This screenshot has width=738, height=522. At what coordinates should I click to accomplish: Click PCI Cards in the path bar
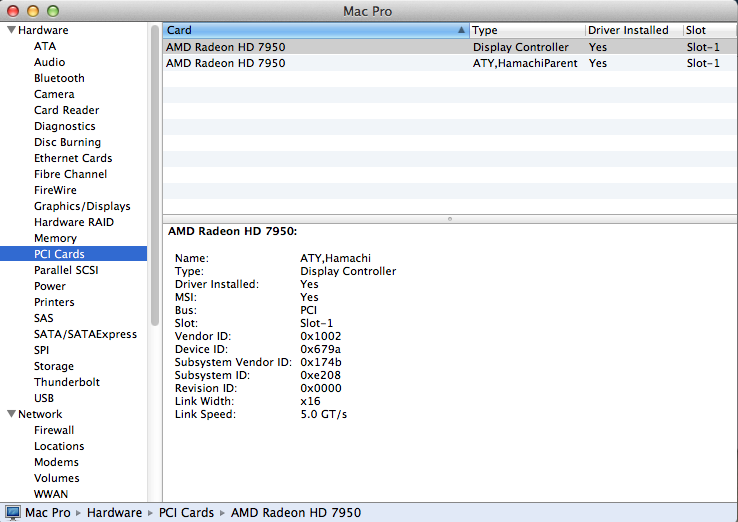point(186,513)
